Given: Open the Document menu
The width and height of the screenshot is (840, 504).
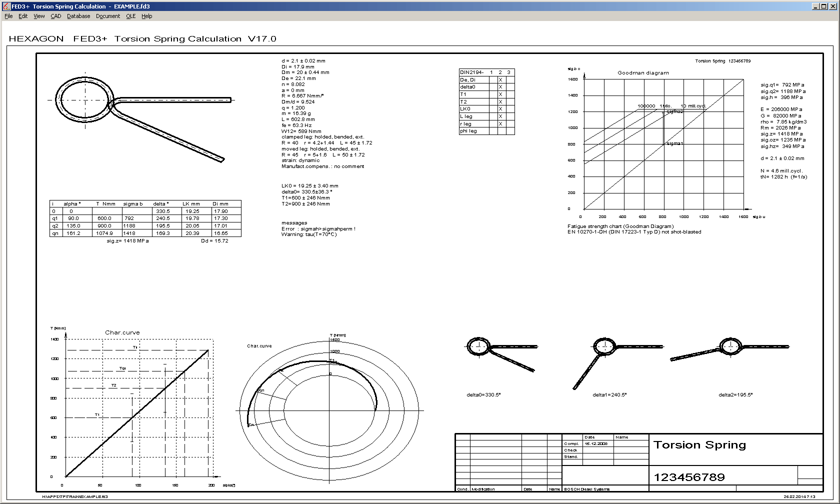Looking at the screenshot, I should click(108, 16).
